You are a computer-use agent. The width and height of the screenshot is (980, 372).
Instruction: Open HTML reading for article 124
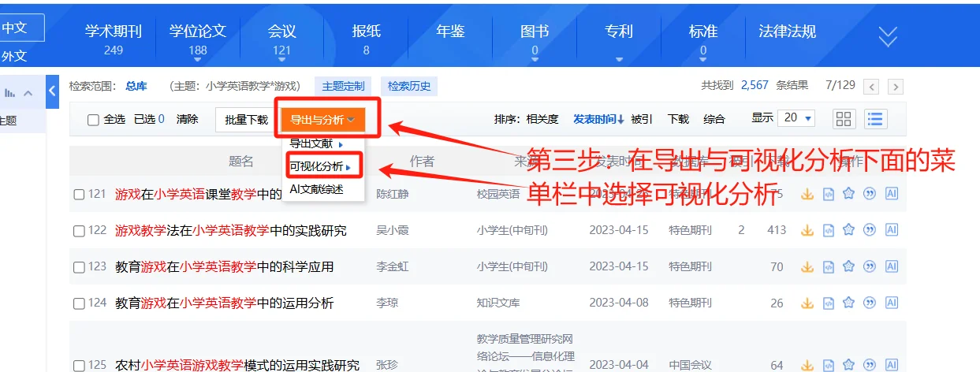(828, 303)
